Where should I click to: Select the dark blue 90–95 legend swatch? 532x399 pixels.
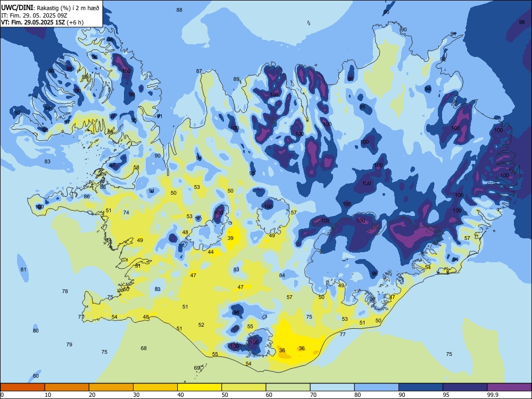421,387
